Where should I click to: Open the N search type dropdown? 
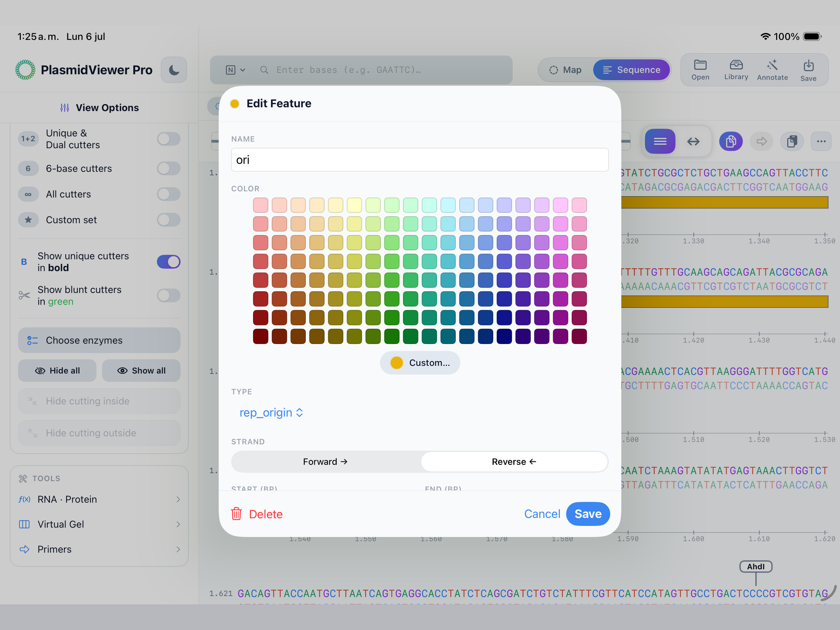tap(235, 70)
